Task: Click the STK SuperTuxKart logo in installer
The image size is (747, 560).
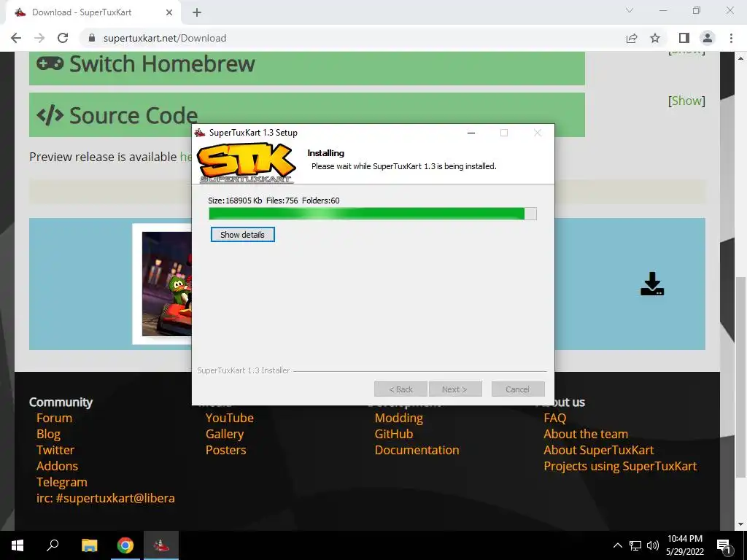Action: coord(247,163)
